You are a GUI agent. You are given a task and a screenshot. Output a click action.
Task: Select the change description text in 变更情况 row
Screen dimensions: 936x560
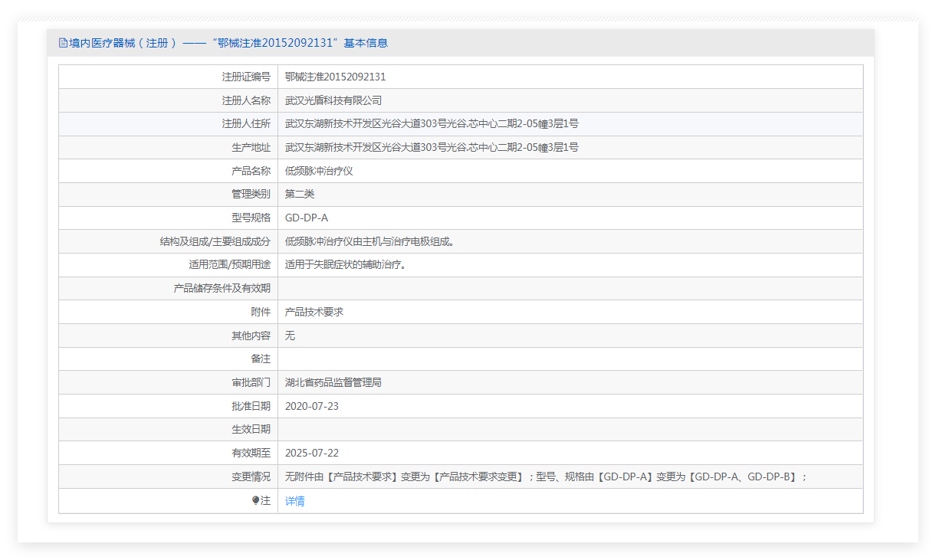[547, 476]
